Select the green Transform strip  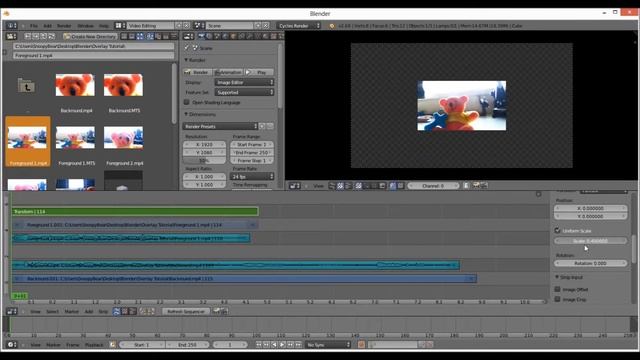(x=135, y=211)
